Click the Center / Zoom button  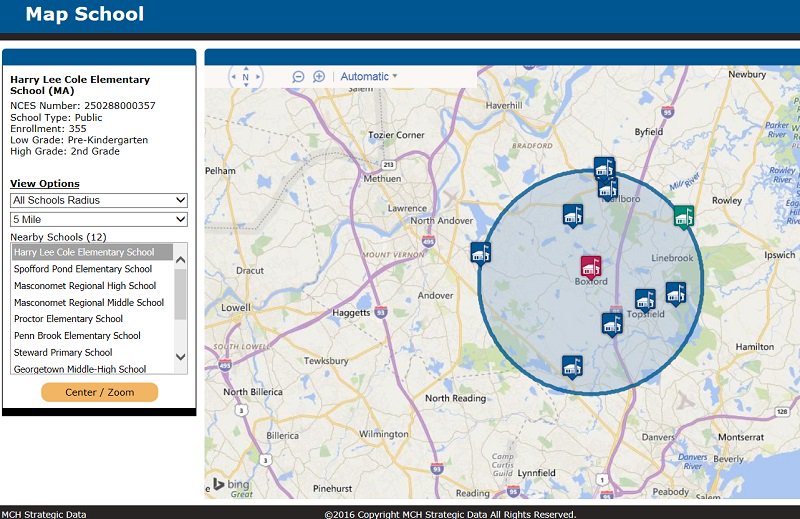click(99, 392)
